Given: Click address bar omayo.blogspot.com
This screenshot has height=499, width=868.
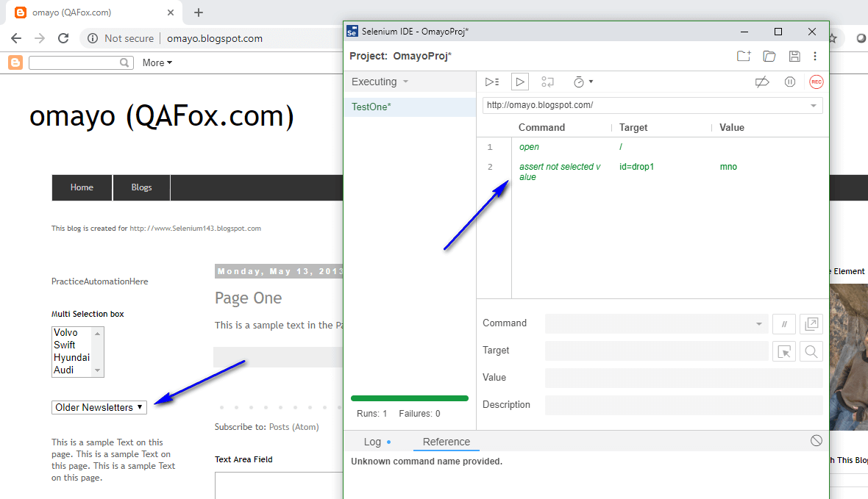Looking at the screenshot, I should tap(215, 38).
